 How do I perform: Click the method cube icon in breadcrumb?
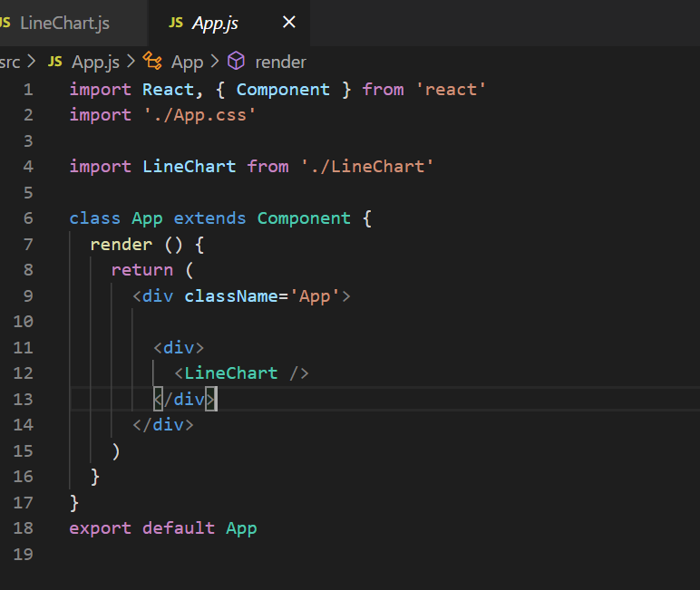tap(236, 61)
